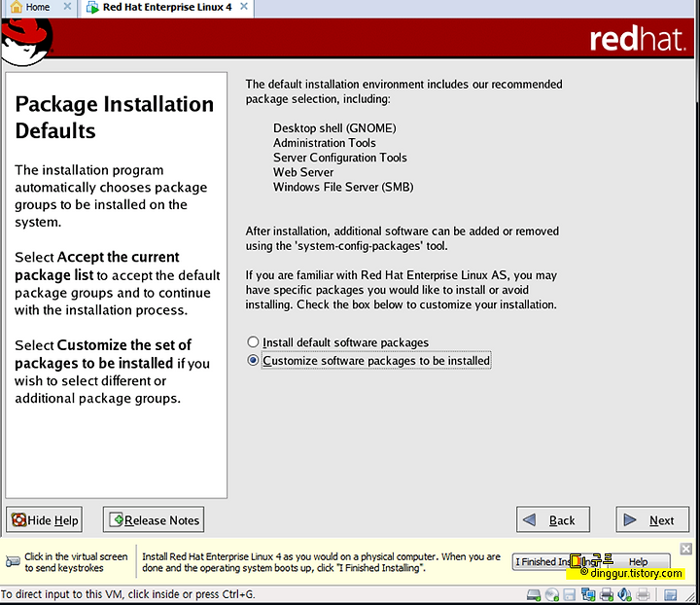Screen dimensions: 700x605
Task: Click the hard disk status icon
Action: (x=534, y=594)
